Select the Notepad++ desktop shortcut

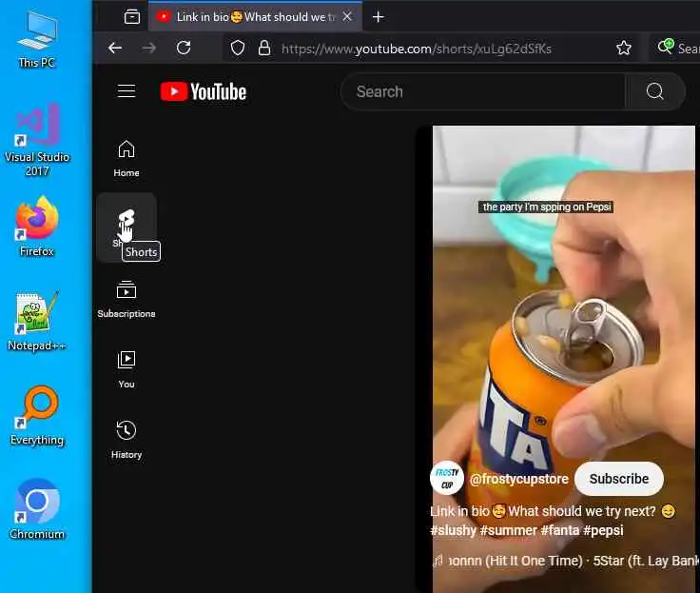37,322
